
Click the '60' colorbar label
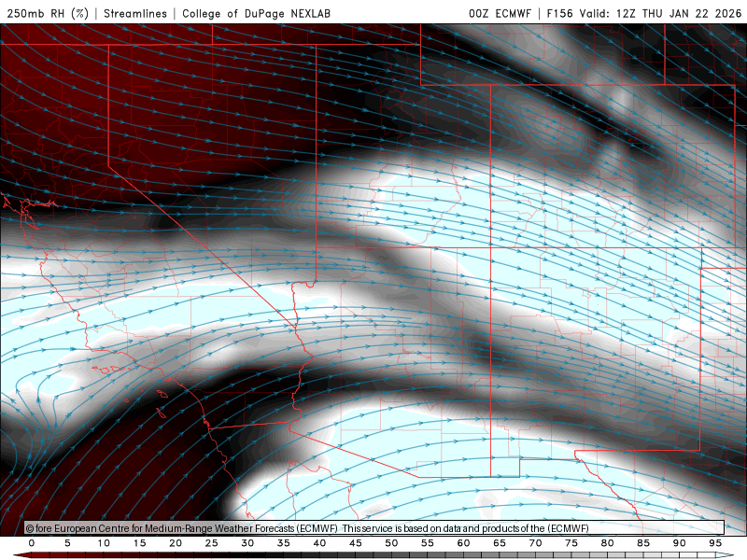[x=463, y=543]
